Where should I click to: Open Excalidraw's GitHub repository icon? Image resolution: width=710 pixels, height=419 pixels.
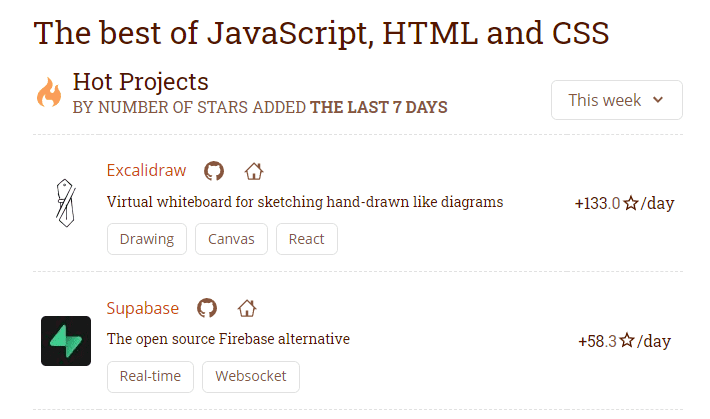click(x=214, y=171)
